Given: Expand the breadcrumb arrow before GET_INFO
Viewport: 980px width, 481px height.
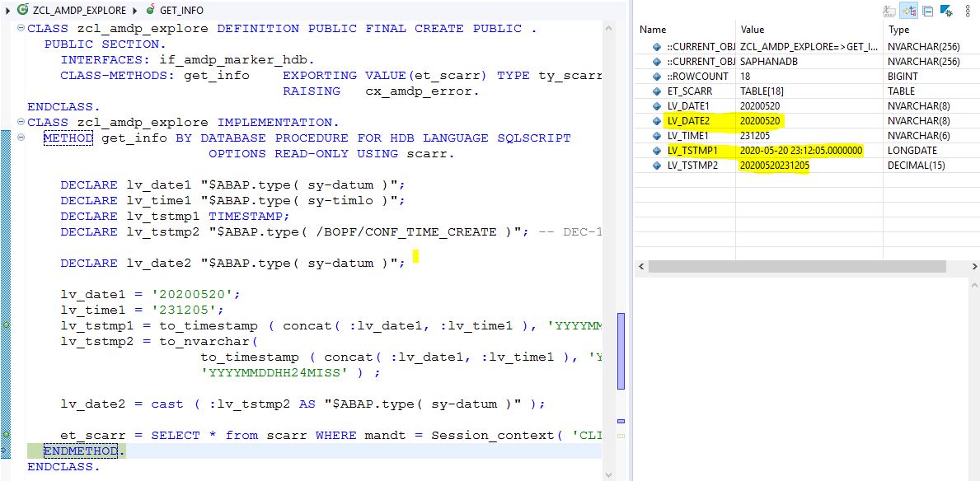Looking at the screenshot, I should click(x=136, y=11).
